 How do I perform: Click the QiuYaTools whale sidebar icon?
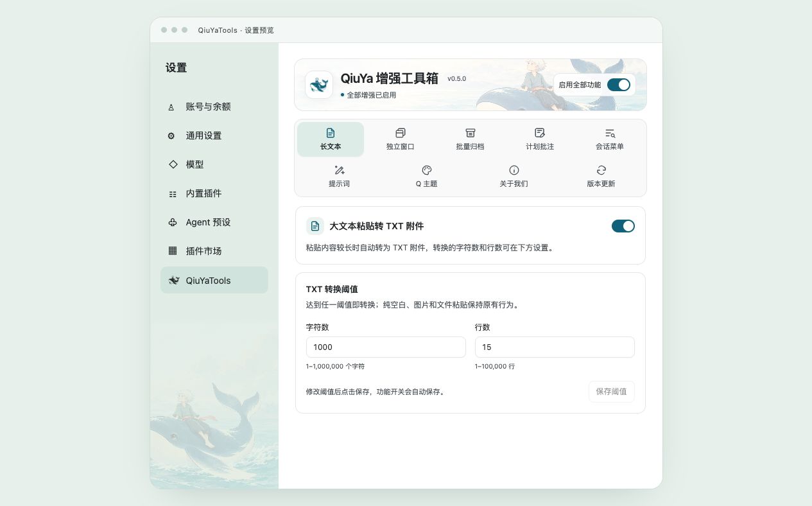click(173, 281)
